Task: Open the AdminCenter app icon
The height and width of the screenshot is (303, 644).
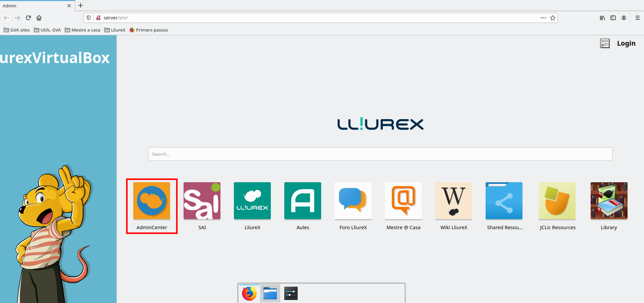Action: pyautogui.click(x=152, y=201)
